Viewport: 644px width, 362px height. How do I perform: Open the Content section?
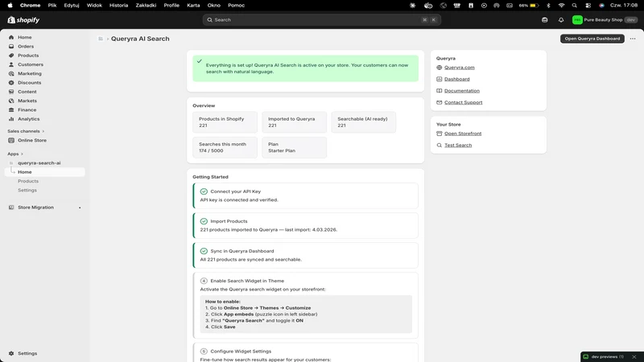(27, 92)
